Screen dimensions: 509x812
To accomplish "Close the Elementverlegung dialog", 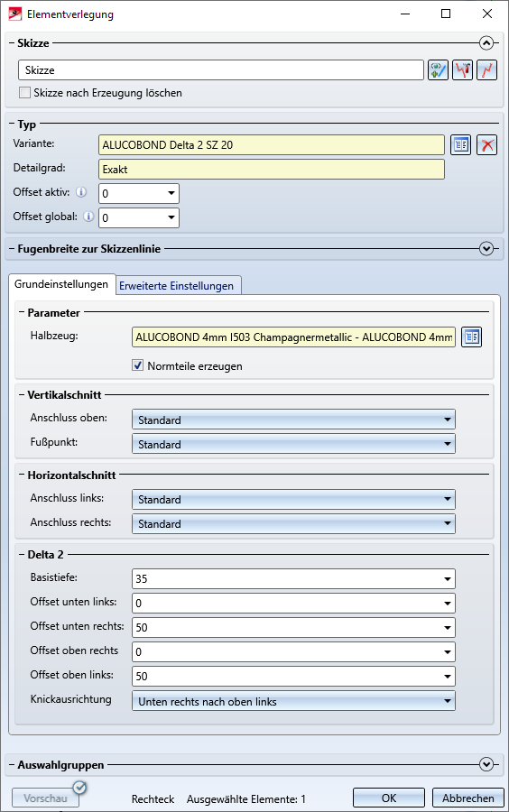I will coord(487,14).
